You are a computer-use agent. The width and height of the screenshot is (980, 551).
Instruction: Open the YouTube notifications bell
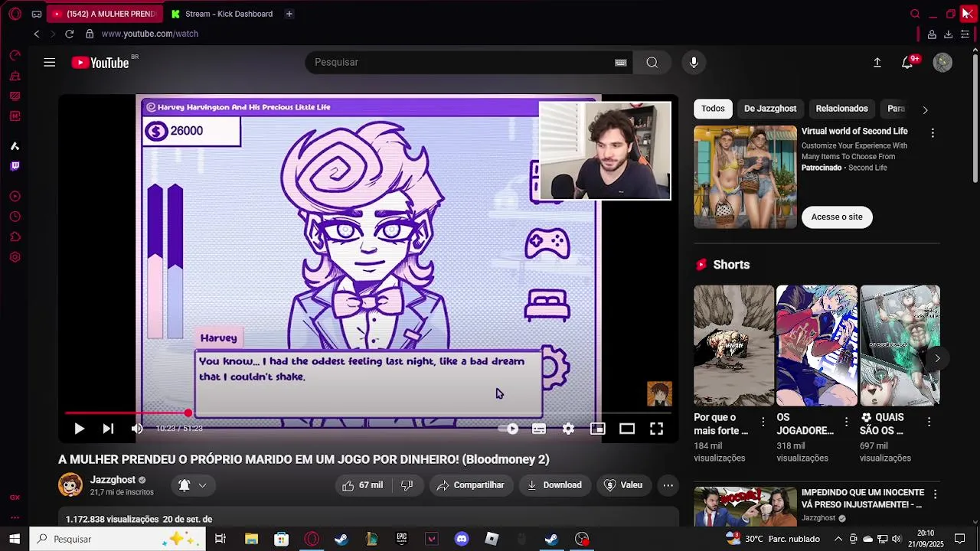pos(907,63)
